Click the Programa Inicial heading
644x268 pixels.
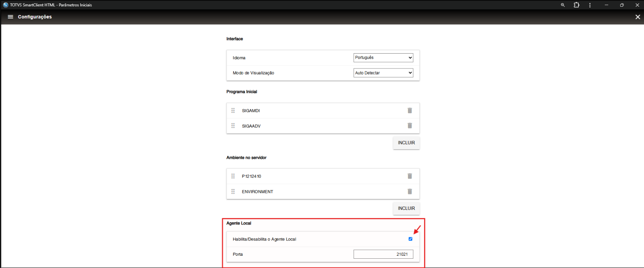242,92
